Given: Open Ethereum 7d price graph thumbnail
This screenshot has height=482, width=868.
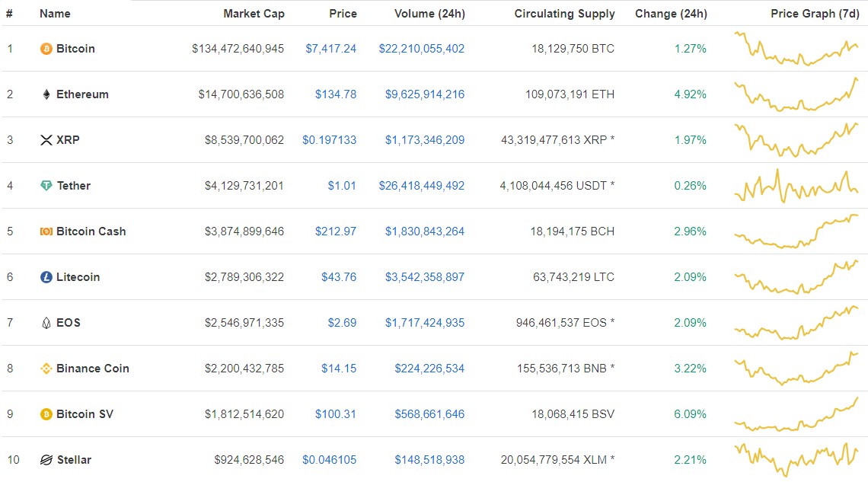Looking at the screenshot, I should pyautogui.click(x=796, y=94).
